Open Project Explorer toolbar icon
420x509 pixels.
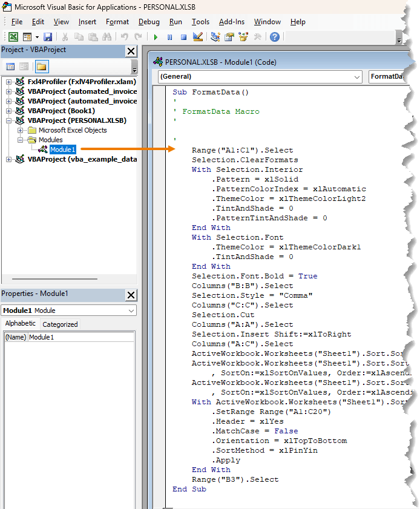[x=215, y=37]
